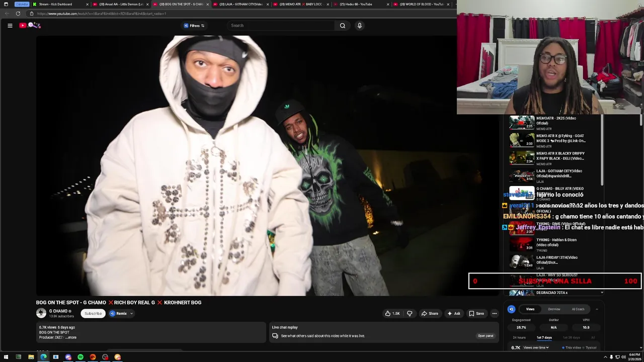Expand the Remix dropdown arrow
The width and height of the screenshot is (644, 362).
click(131, 314)
